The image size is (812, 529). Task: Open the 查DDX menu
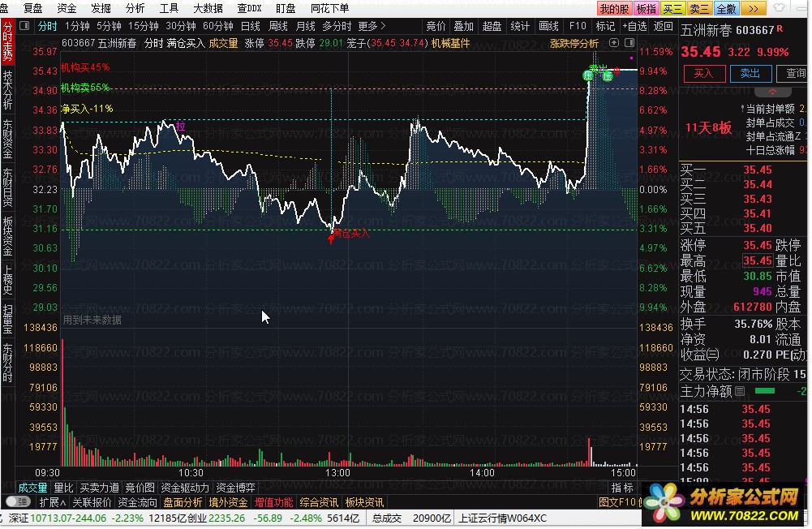(x=249, y=8)
